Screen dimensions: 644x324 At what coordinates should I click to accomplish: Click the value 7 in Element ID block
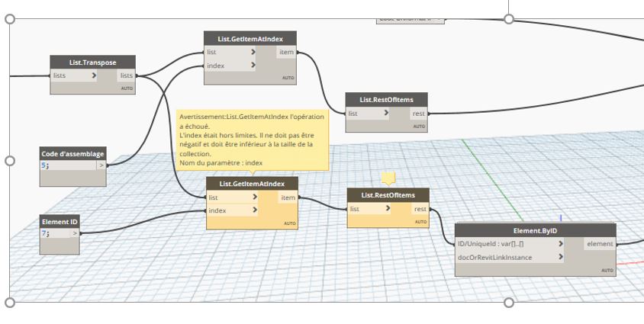pos(44,233)
